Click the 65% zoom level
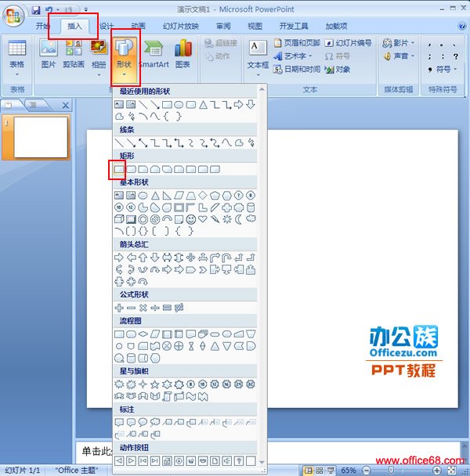This screenshot has height=476, width=470. (348, 471)
